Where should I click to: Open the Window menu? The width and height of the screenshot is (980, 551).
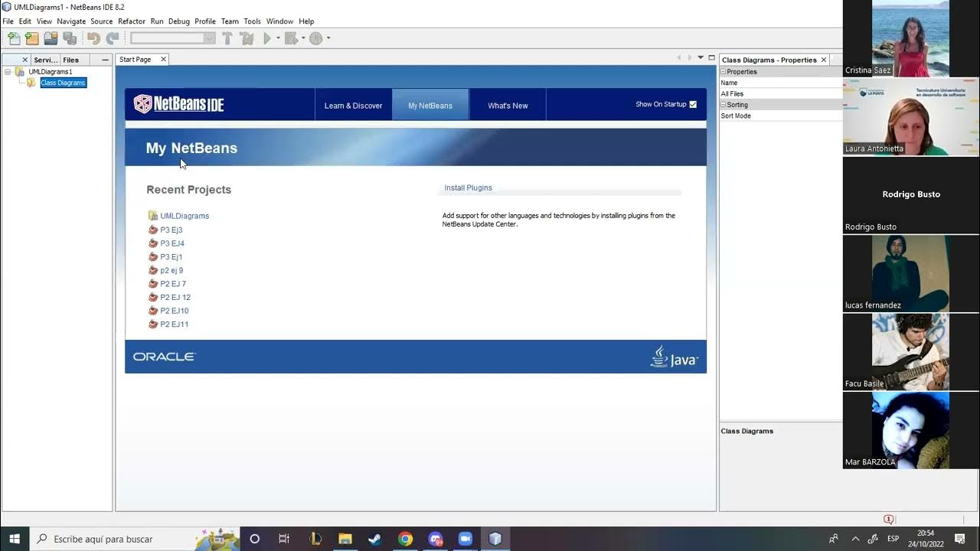[279, 21]
